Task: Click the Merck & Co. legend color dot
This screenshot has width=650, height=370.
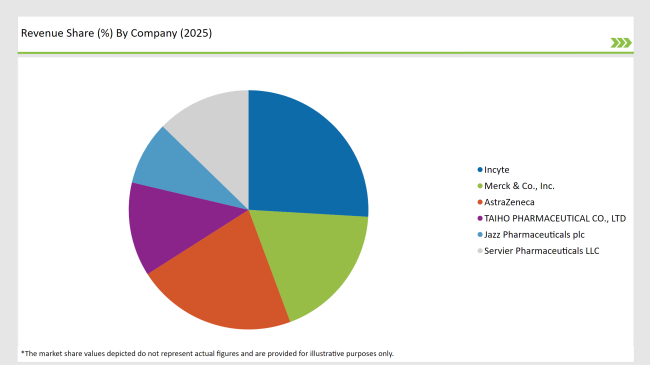Action: [480, 186]
